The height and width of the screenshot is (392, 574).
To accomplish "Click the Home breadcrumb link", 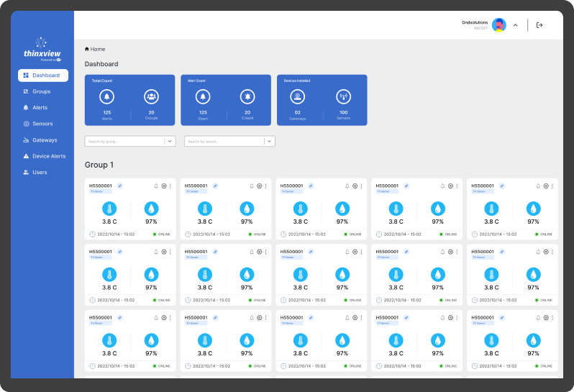I will (95, 49).
